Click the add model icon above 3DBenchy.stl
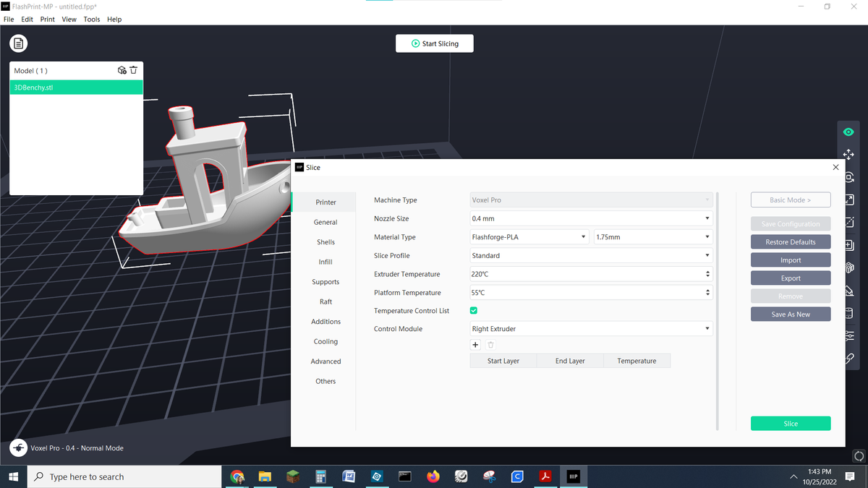Screen dimensions: 868x488 pos(122,70)
